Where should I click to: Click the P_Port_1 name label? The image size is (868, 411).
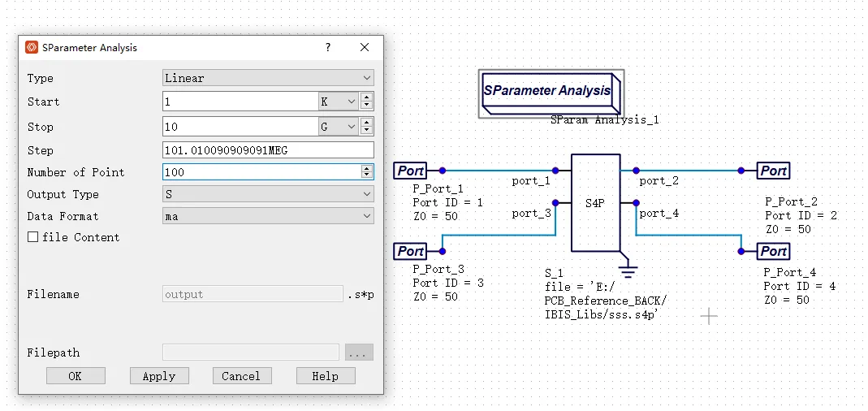pos(438,189)
